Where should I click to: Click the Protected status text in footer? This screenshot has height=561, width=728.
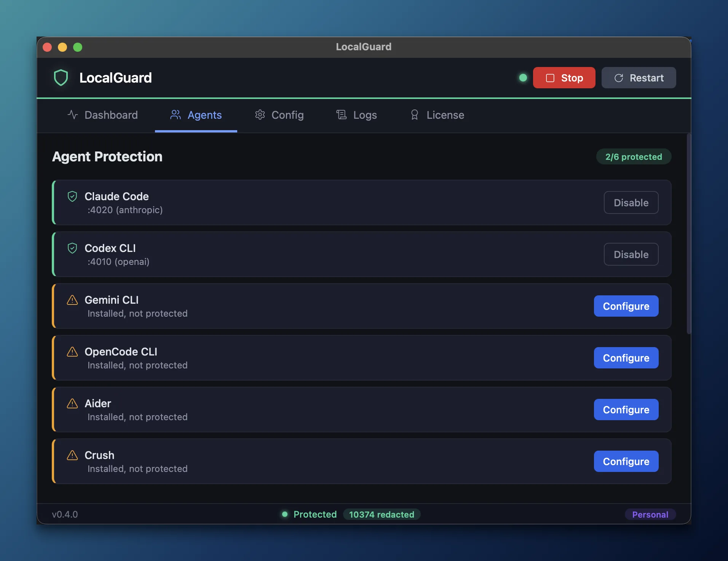(x=315, y=514)
